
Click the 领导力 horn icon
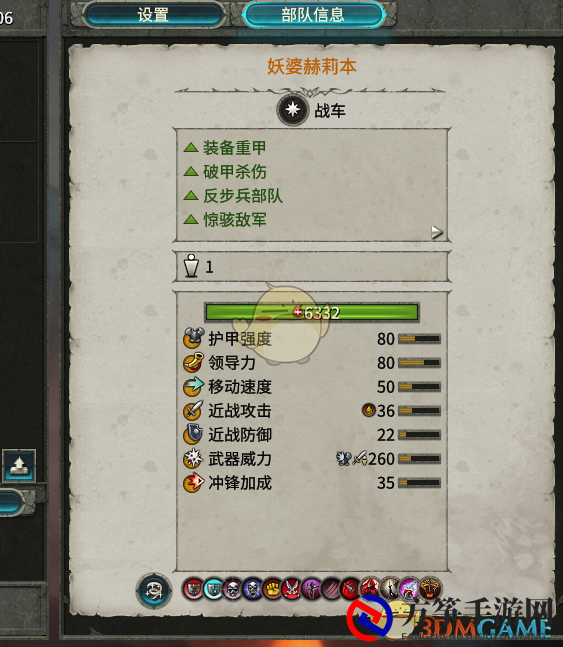click(194, 362)
